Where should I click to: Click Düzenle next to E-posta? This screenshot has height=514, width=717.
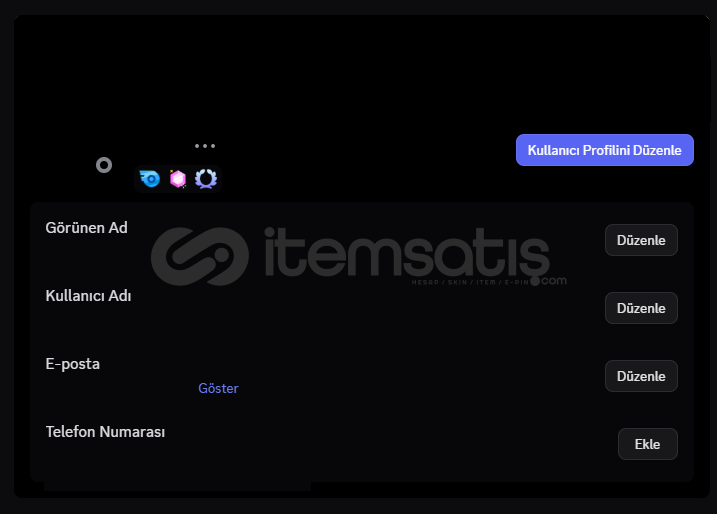point(641,376)
